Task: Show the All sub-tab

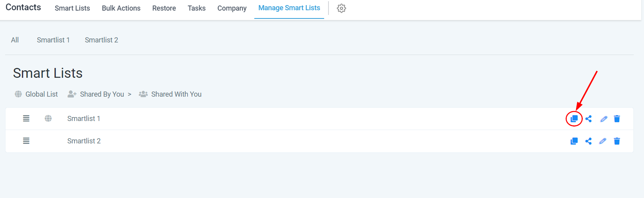Action: coord(15,40)
